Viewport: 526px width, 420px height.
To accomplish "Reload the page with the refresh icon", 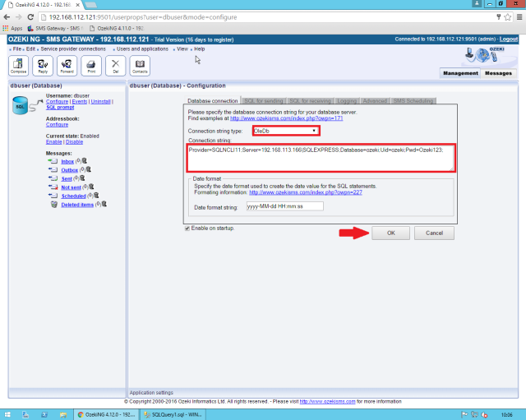I will [x=30, y=17].
